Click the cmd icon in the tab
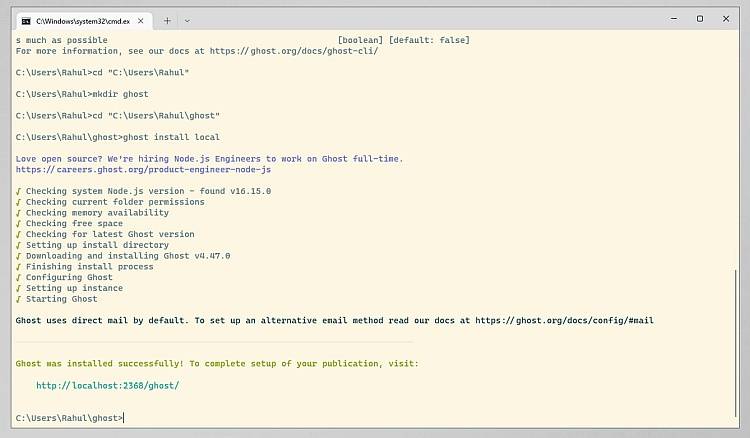 tap(26, 21)
